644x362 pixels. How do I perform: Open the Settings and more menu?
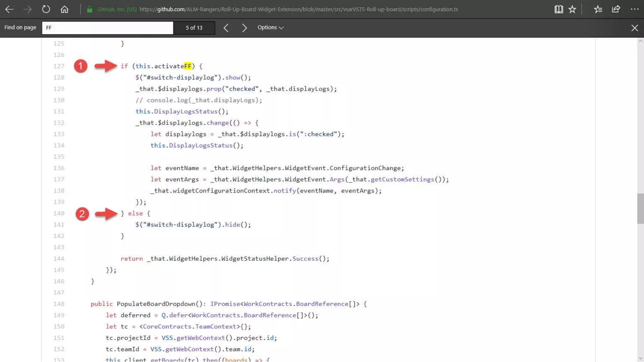tap(635, 9)
